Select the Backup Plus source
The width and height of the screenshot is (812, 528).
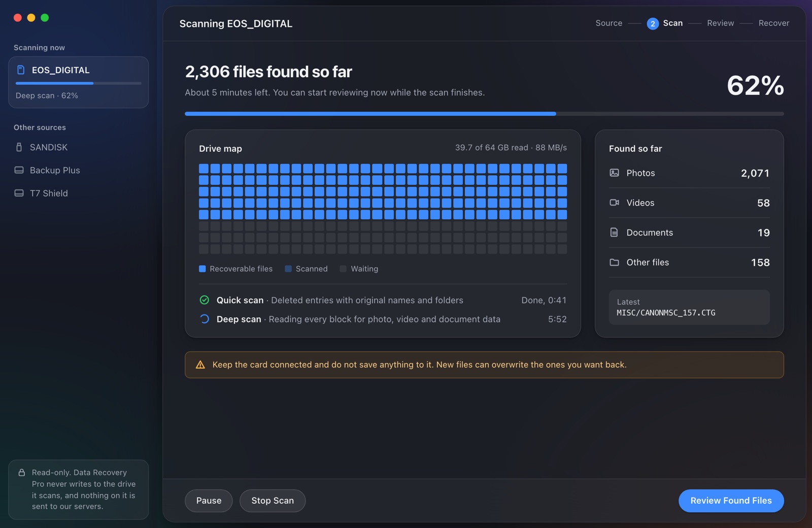pyautogui.click(x=79, y=170)
